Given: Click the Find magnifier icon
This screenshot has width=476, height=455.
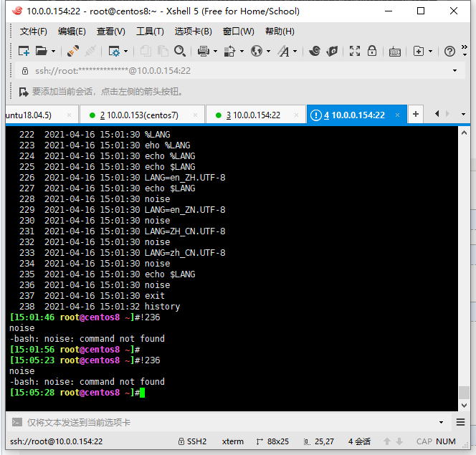Looking at the screenshot, I should click(180, 51).
